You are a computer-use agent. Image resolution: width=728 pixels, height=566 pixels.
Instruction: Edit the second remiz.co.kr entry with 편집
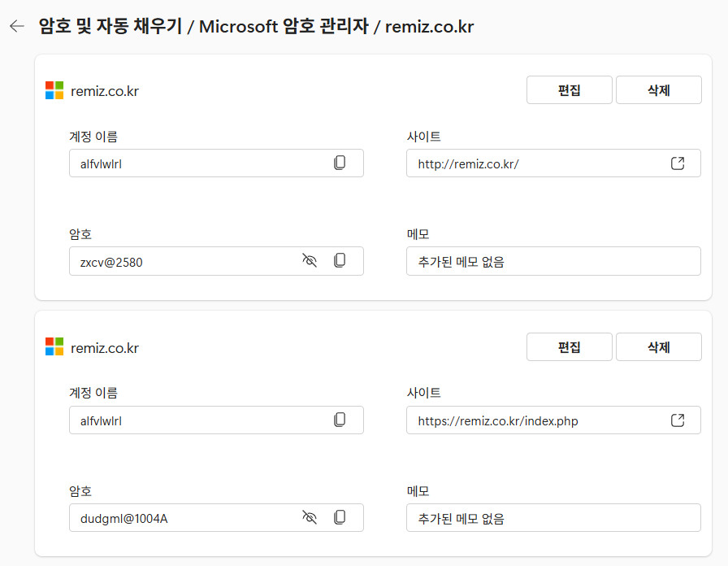[569, 347]
